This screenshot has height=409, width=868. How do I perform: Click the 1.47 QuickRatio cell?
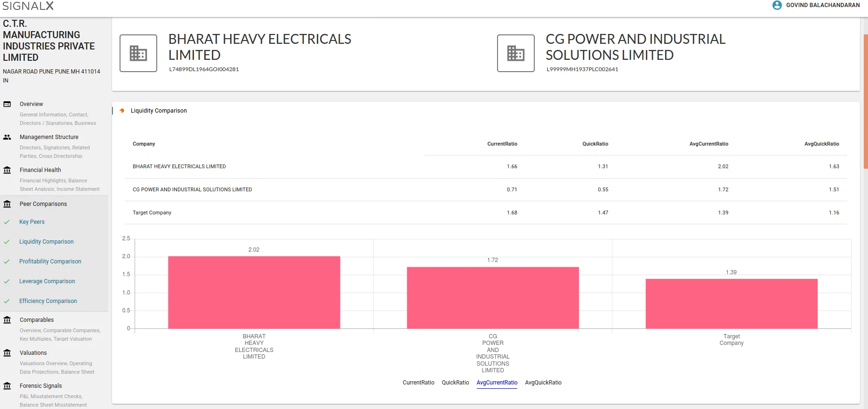pos(603,213)
